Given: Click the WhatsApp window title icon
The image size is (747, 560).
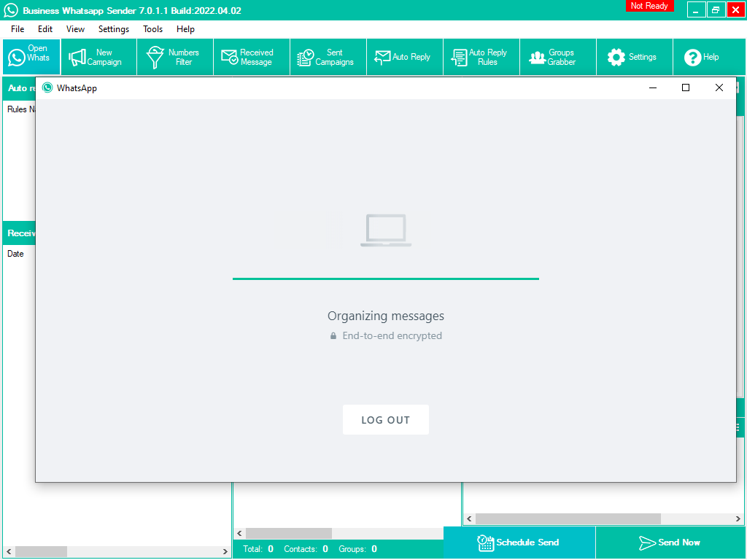Looking at the screenshot, I should click(47, 87).
